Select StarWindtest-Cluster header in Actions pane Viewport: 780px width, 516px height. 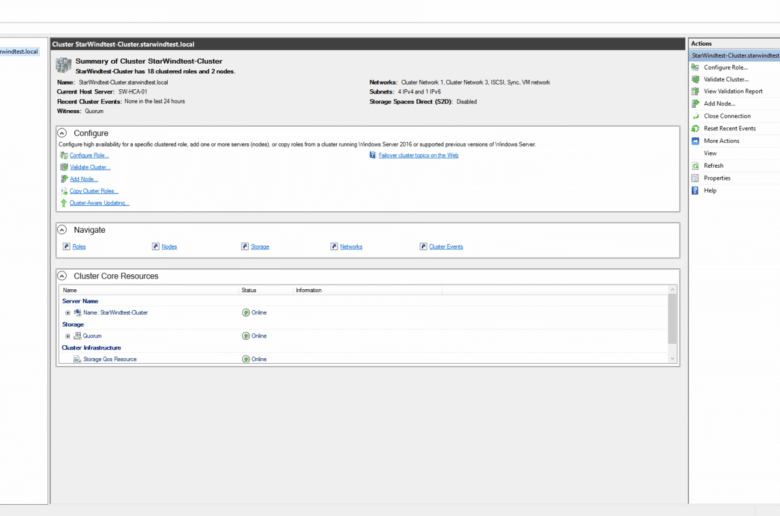pyautogui.click(x=735, y=55)
